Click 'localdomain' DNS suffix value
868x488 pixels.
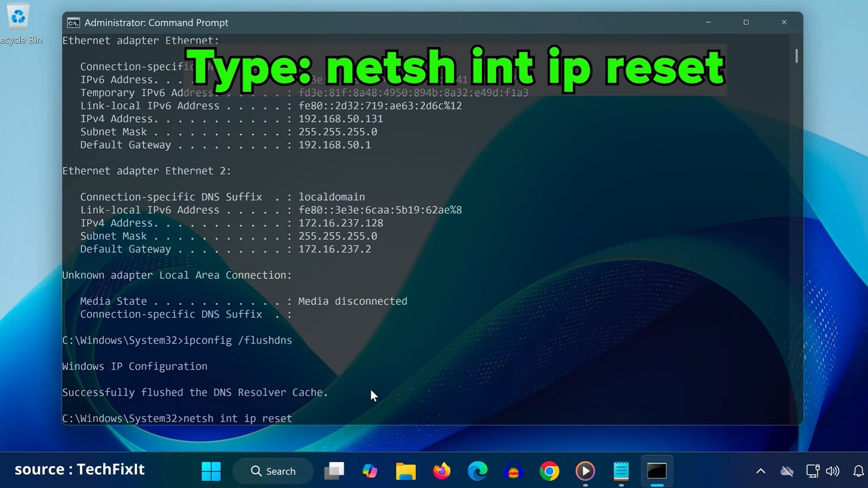click(332, 197)
